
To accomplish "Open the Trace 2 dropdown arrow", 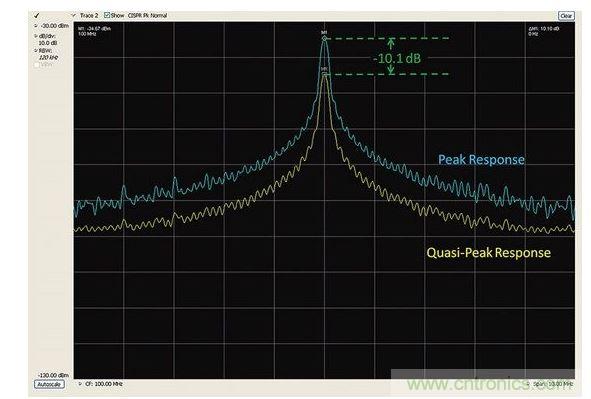I will [x=74, y=15].
